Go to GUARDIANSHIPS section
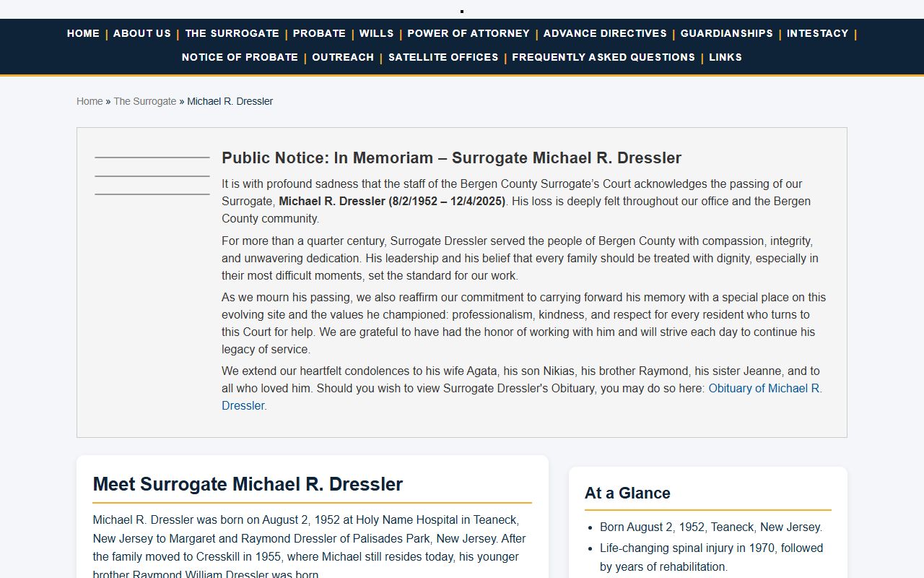Image resolution: width=924 pixels, height=578 pixels. click(x=726, y=33)
